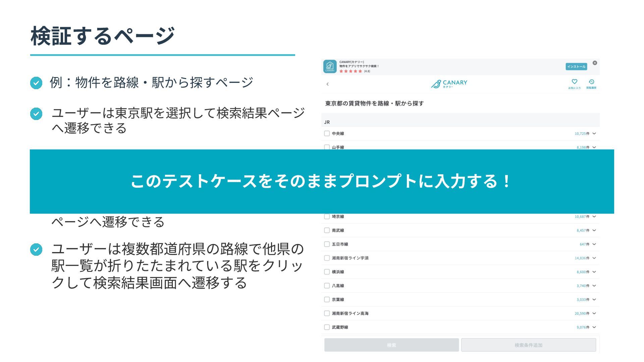Check the 埼京線 checkbox

pos(327,217)
